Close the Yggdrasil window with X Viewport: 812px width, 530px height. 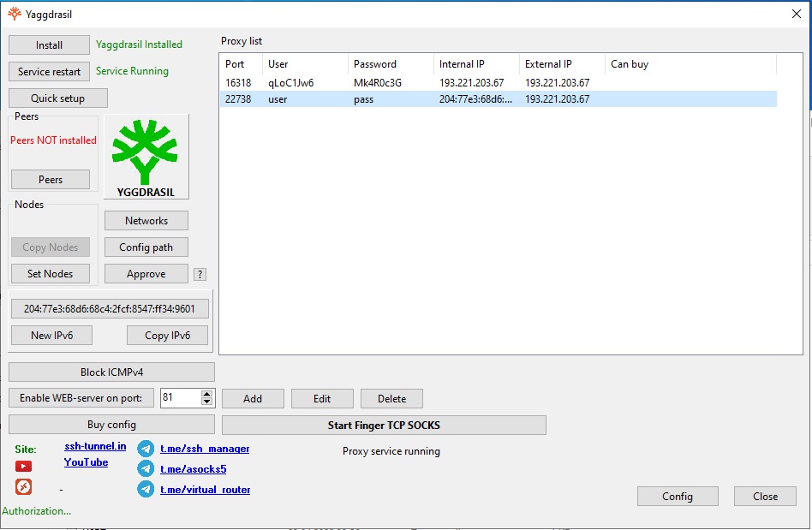(796, 12)
